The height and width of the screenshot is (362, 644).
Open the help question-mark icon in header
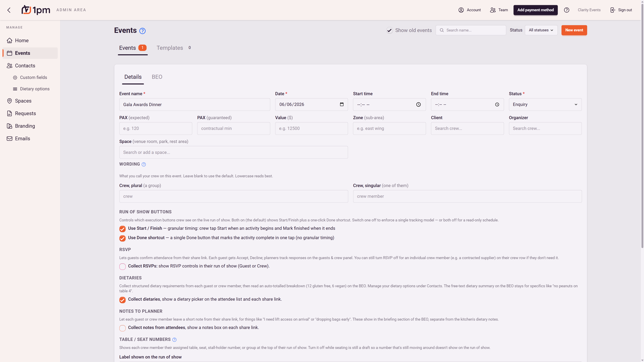[567, 10]
